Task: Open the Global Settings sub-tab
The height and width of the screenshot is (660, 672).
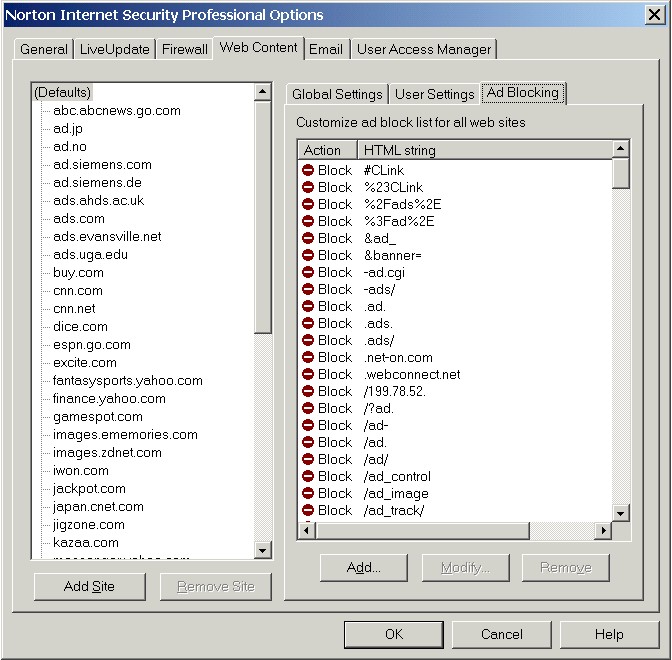Action: (x=337, y=94)
